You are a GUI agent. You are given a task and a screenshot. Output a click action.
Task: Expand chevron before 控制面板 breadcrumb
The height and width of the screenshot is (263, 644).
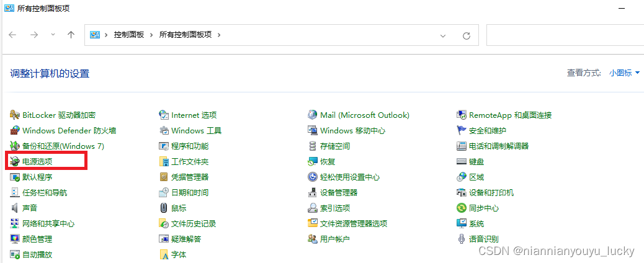coord(106,35)
